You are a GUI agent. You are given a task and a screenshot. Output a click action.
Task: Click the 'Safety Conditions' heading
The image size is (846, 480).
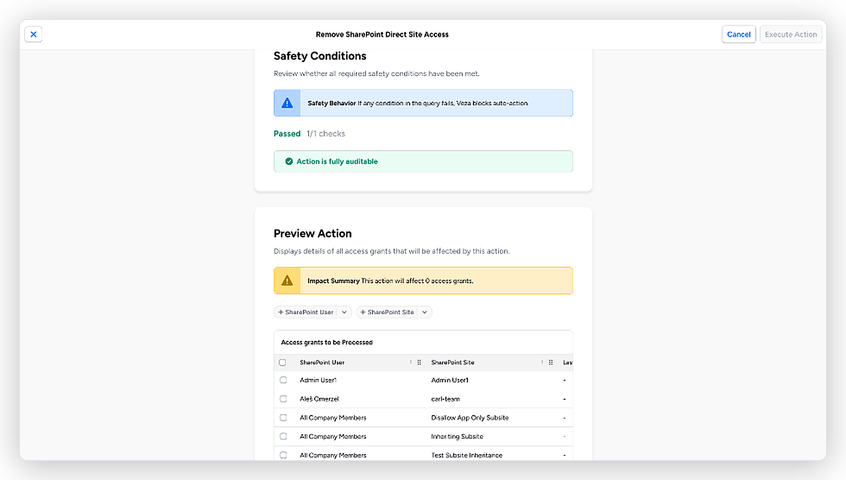[x=320, y=56]
